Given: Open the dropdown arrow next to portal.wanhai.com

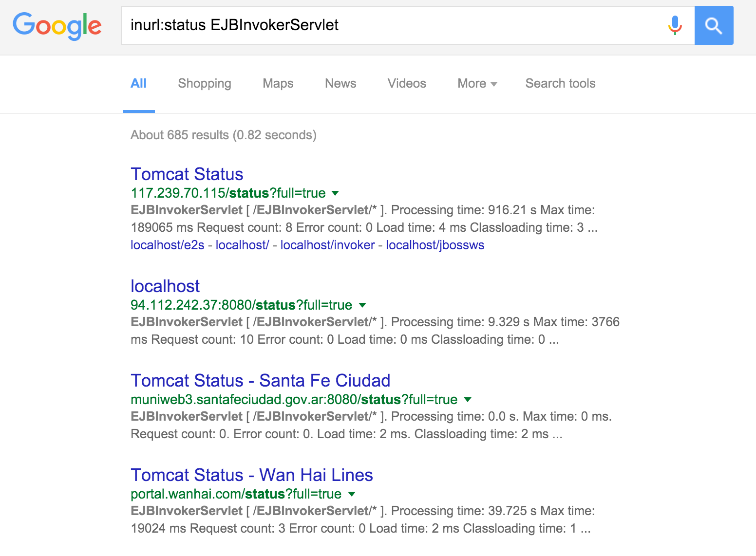Looking at the screenshot, I should [x=351, y=494].
